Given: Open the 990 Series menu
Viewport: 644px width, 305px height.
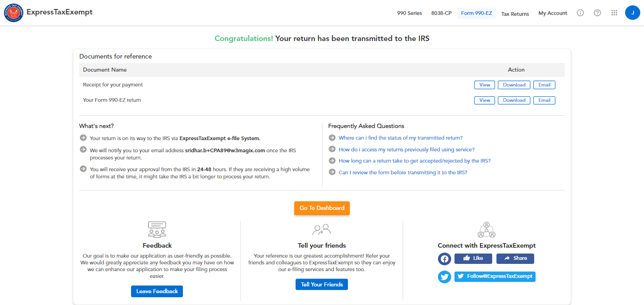Looking at the screenshot, I should click(x=409, y=13).
